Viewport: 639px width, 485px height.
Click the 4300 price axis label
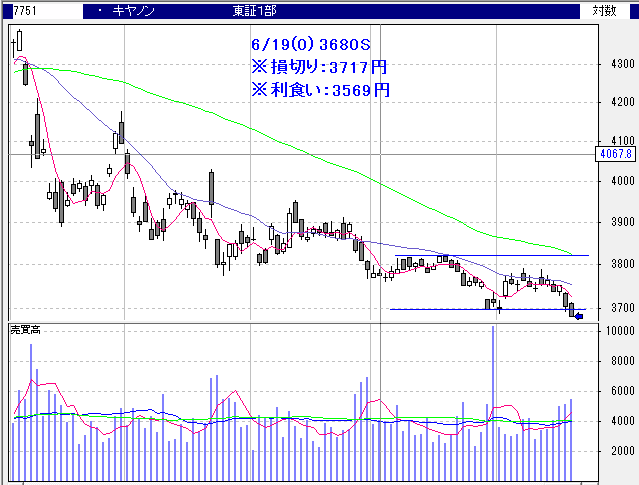pos(609,65)
